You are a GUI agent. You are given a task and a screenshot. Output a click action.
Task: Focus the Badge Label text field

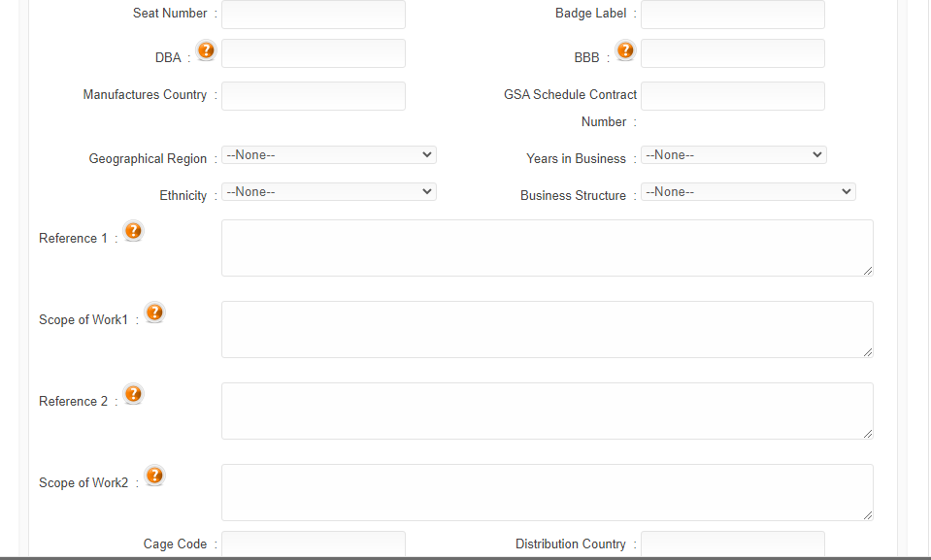coord(733,15)
